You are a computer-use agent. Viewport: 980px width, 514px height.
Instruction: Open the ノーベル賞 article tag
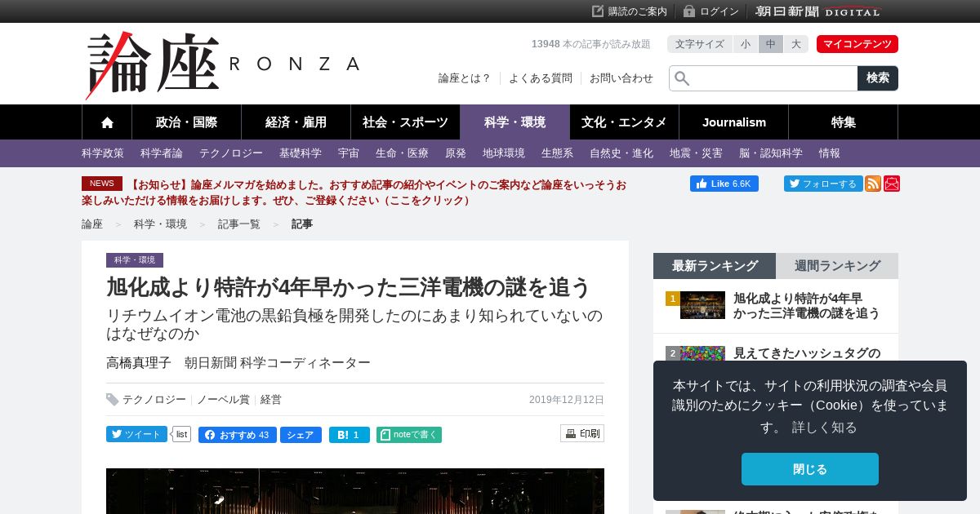[x=223, y=400]
